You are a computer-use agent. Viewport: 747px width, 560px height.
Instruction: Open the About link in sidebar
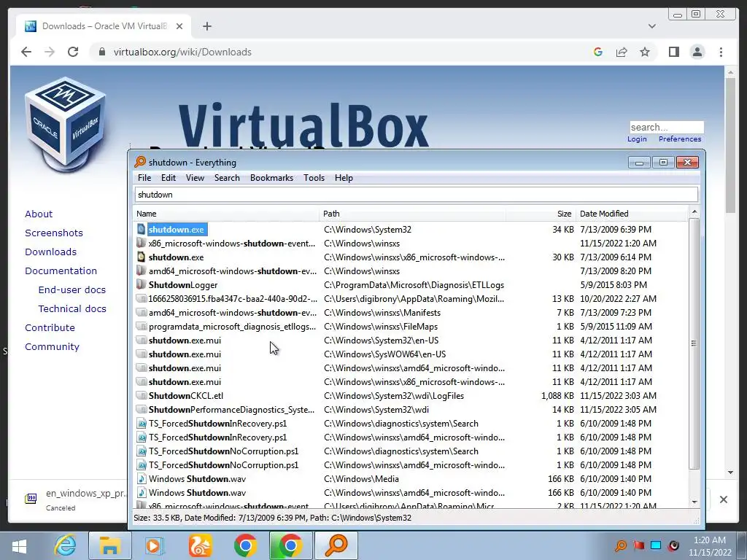pos(39,214)
